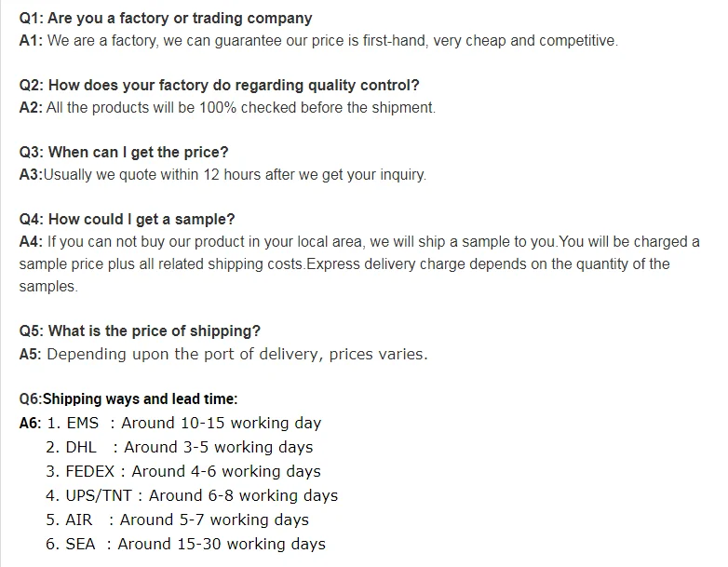Click the Q5 price of shipping question
728x567 pixels.
coord(140,331)
